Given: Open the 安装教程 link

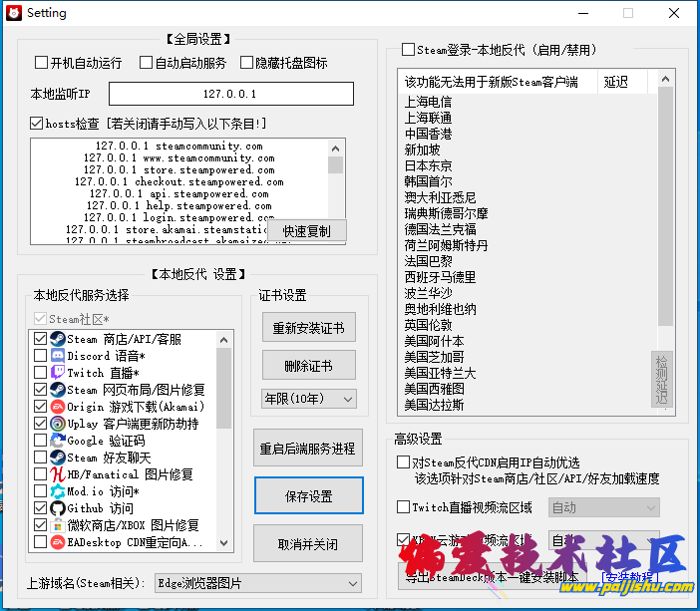Looking at the screenshot, I should click(628, 577).
